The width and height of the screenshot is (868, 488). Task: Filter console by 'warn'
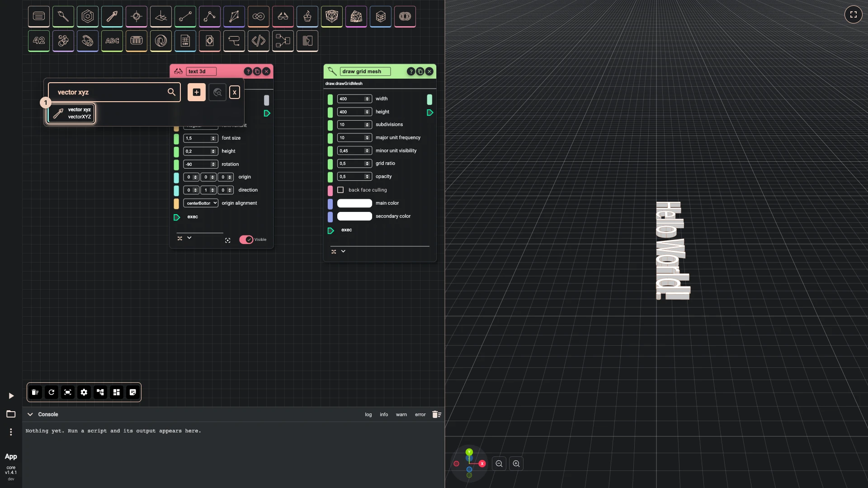point(401,415)
